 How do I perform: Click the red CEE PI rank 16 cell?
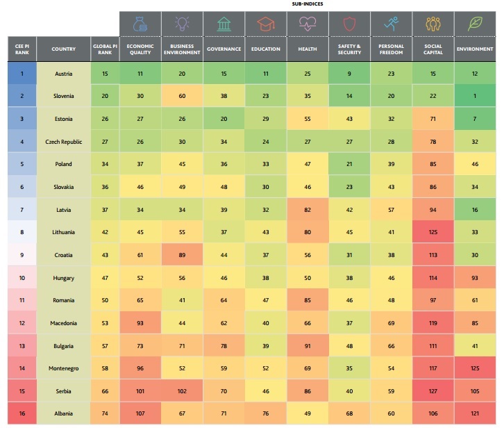coord(21,413)
